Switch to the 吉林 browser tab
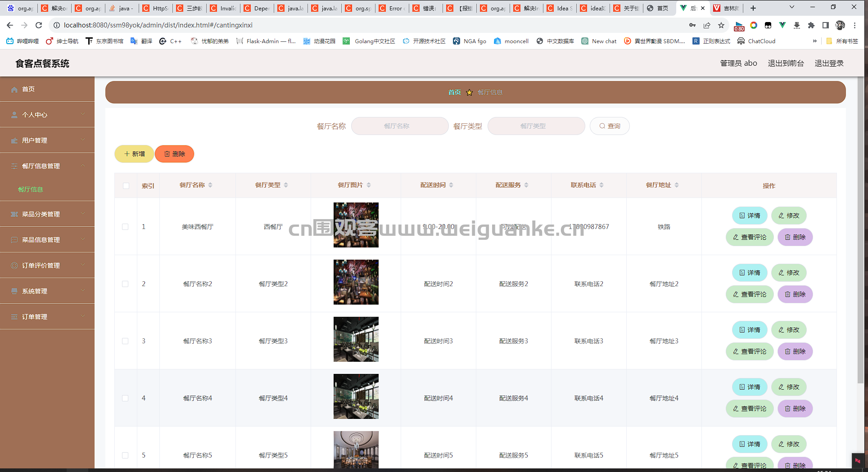Viewport: 868px width, 472px height. click(727, 8)
